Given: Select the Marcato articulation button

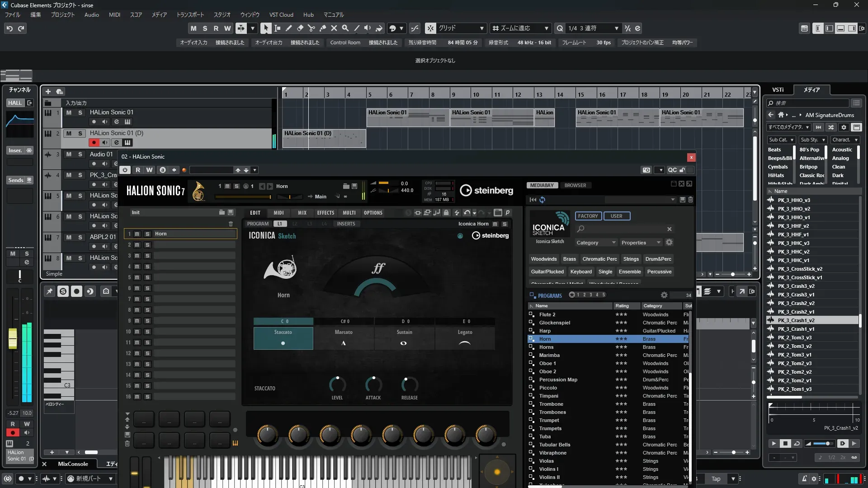Looking at the screenshot, I should point(344,338).
